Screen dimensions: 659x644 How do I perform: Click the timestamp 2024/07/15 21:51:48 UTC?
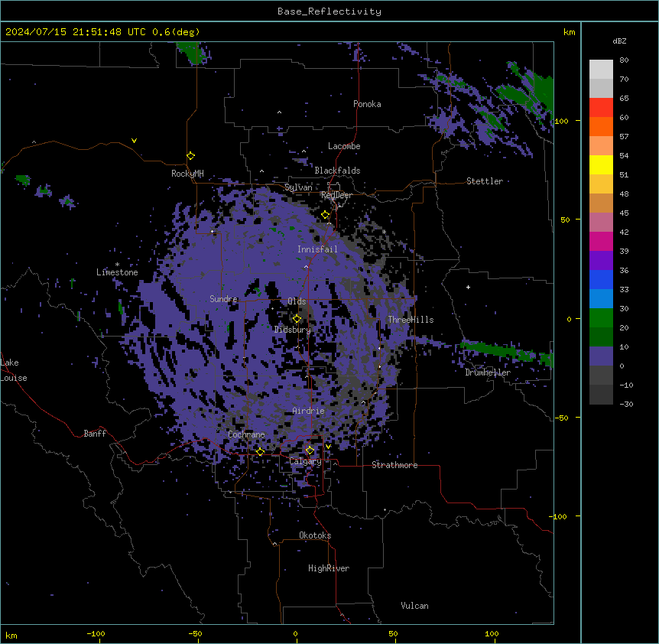pos(76,32)
